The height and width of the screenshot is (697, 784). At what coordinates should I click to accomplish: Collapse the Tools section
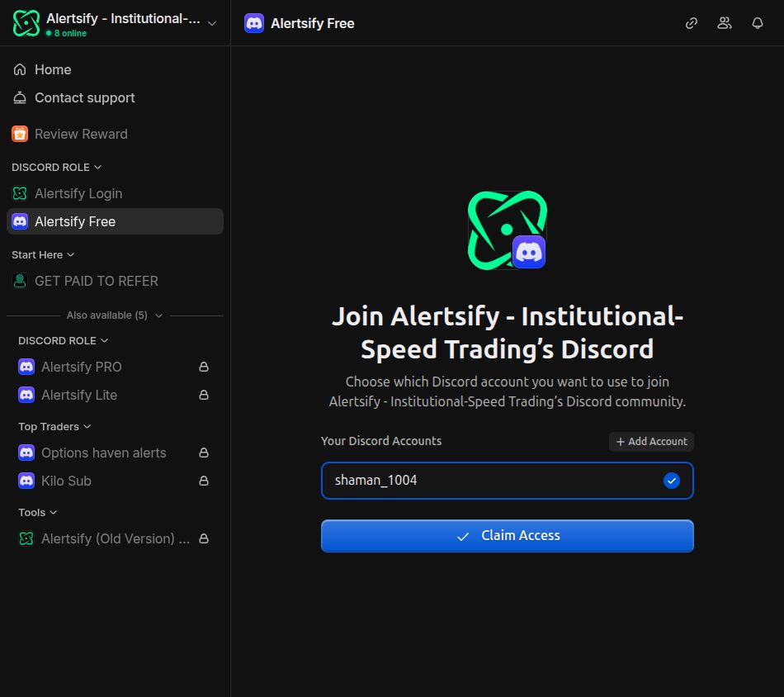click(x=37, y=512)
